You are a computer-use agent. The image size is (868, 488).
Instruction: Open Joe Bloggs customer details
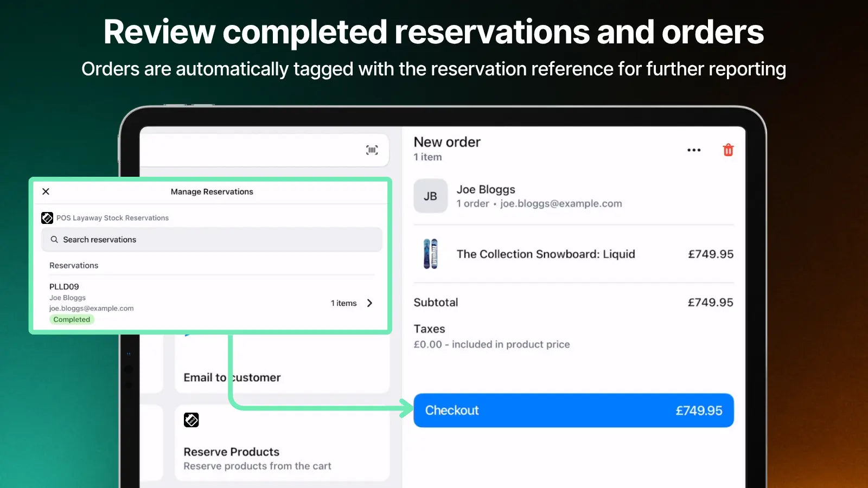pos(539,196)
